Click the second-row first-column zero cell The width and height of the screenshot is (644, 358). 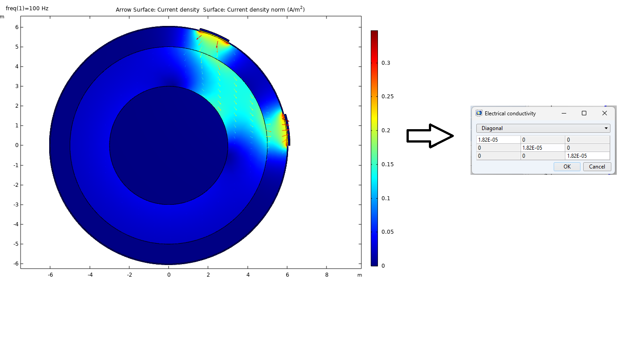pyautogui.click(x=499, y=148)
